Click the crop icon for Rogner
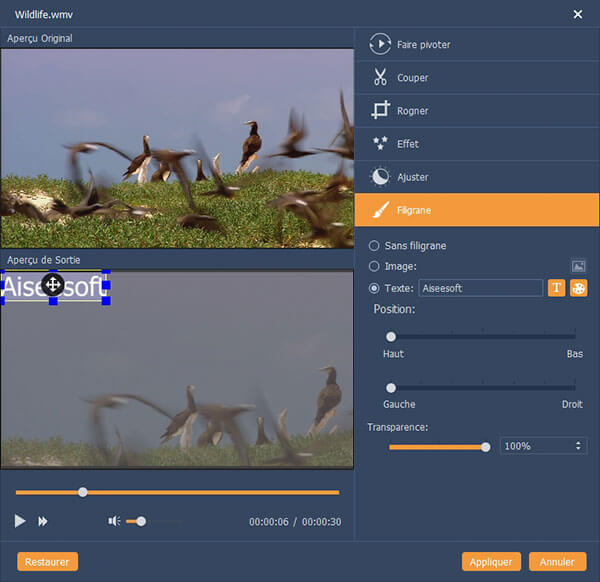The height and width of the screenshot is (582, 600). 380,111
